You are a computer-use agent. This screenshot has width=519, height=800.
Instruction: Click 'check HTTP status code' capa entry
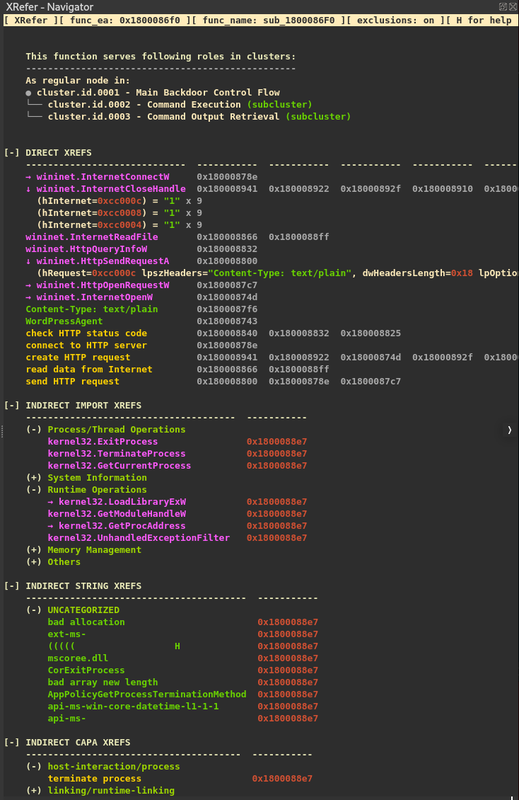pyautogui.click(x=86, y=333)
